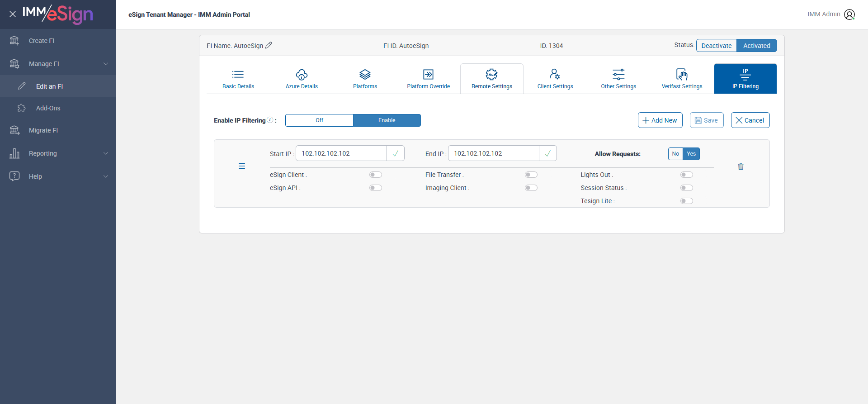Turn on the Tesign Lite switch
The image size is (868, 404).
(687, 201)
